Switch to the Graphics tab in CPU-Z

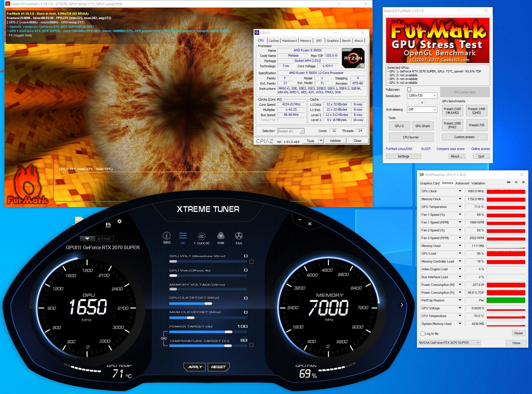tap(333, 41)
